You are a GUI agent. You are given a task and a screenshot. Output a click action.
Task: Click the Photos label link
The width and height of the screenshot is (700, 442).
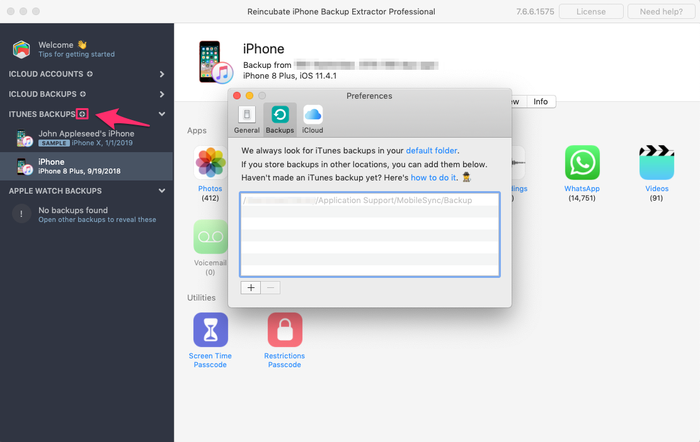click(210, 188)
